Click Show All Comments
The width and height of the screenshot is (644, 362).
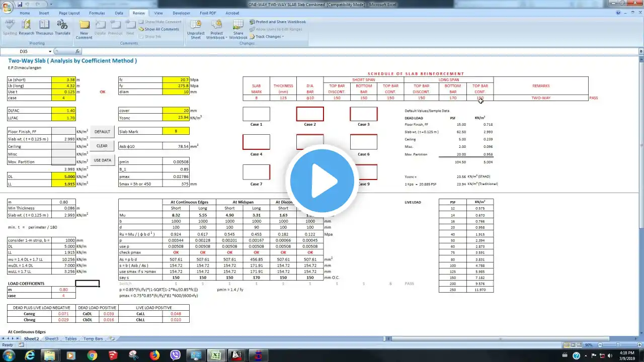(159, 29)
